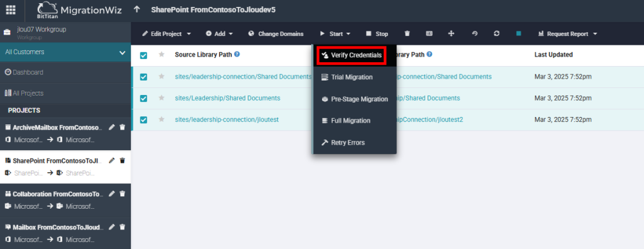Delete the ArchiveMailbox project trash icon
644x249 pixels.
click(x=122, y=128)
